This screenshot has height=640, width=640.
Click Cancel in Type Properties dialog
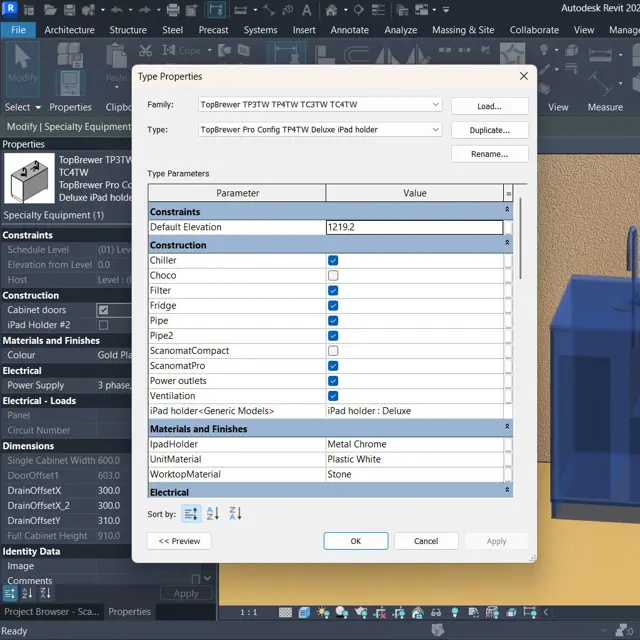coord(426,541)
